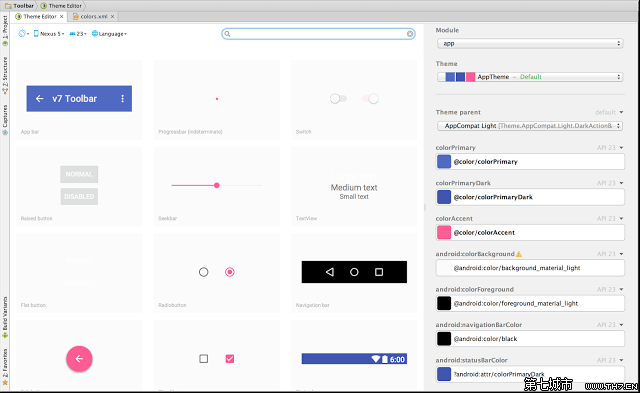Click the android:statusBarColor blue swatch
Viewport: 640px width, 393px height.
[x=444, y=374]
